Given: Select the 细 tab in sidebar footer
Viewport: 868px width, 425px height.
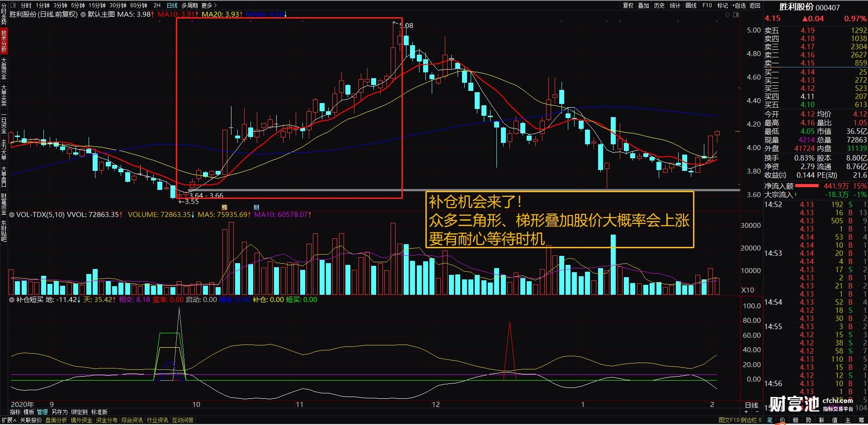Looking at the screenshot, I should [796, 420].
